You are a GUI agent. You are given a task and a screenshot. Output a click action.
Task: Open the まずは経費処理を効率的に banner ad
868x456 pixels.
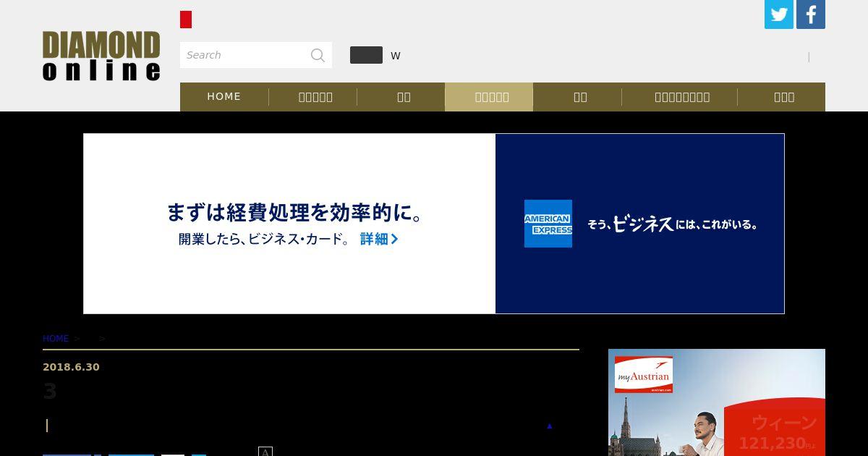tap(434, 224)
